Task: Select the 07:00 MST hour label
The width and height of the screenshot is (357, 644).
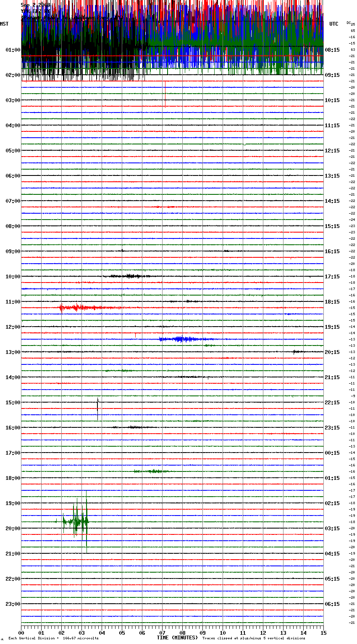Action: click(x=13, y=201)
